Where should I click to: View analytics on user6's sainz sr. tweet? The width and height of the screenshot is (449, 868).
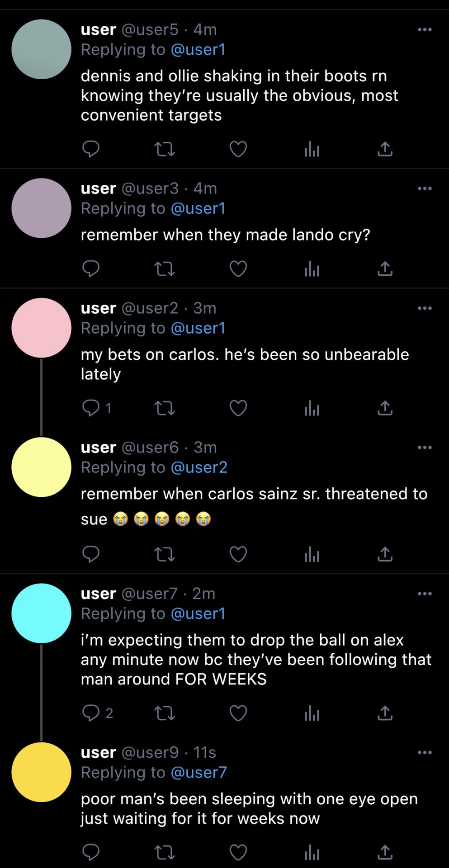[312, 554]
